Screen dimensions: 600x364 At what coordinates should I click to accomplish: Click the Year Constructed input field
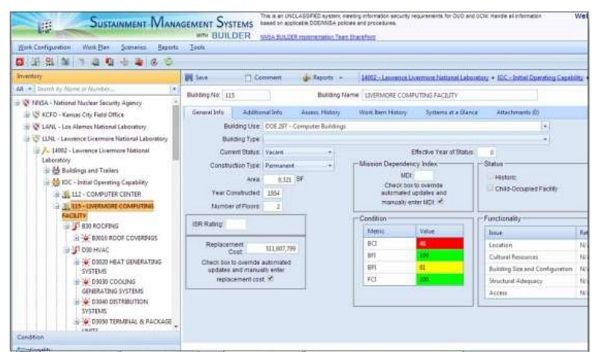tap(272, 193)
